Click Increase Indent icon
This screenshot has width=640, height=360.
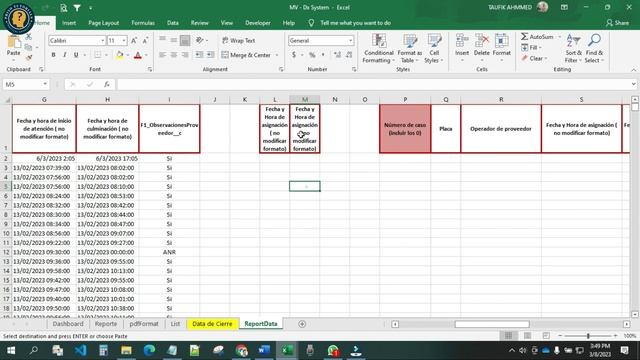[x=210, y=55]
